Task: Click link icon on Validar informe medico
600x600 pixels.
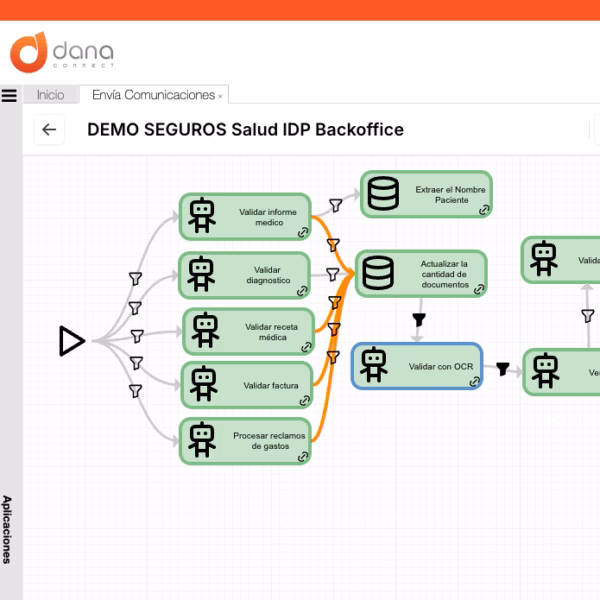Action: pyautogui.click(x=303, y=232)
